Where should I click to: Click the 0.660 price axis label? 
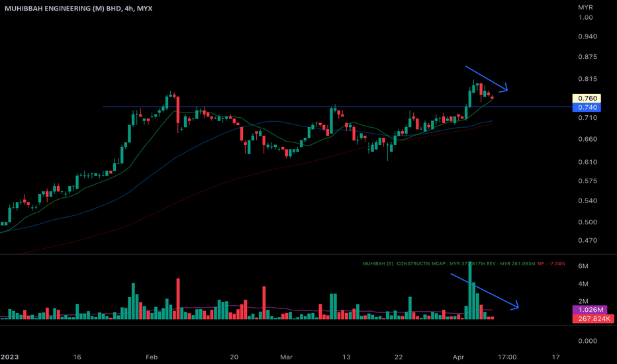coord(587,139)
